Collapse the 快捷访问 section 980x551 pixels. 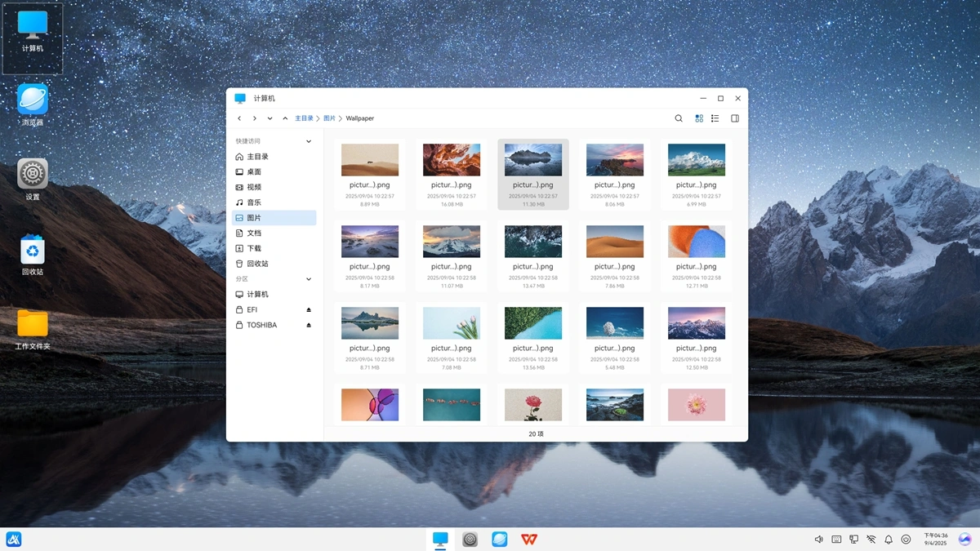309,141
